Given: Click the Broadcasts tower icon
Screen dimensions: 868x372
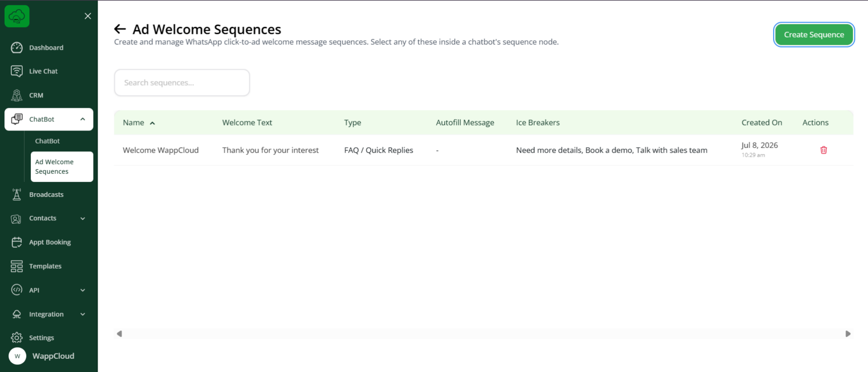Looking at the screenshot, I should point(17,194).
